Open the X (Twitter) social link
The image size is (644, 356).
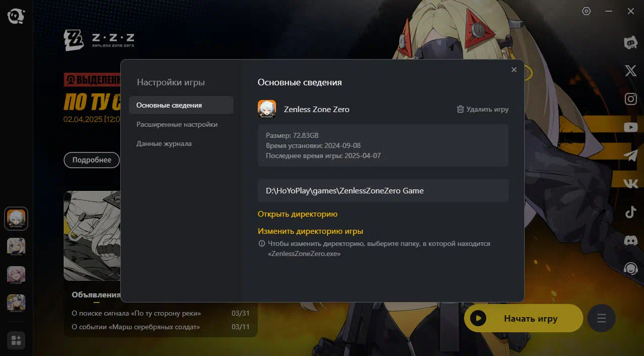(x=631, y=71)
